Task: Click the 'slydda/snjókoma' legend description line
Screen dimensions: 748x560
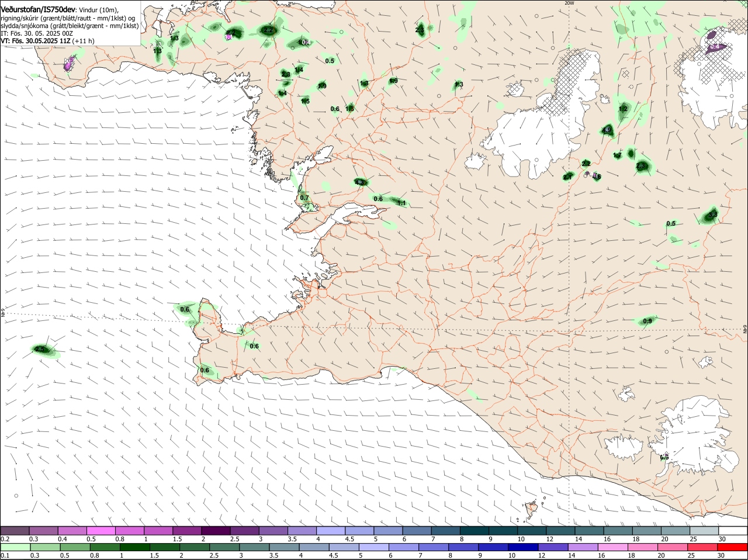Action: click(70, 26)
